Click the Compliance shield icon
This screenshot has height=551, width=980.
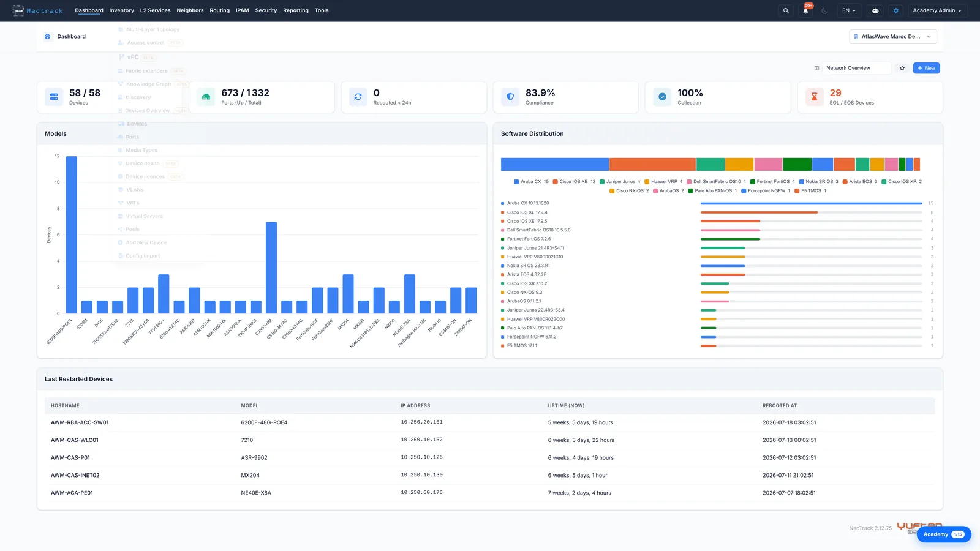tap(510, 97)
